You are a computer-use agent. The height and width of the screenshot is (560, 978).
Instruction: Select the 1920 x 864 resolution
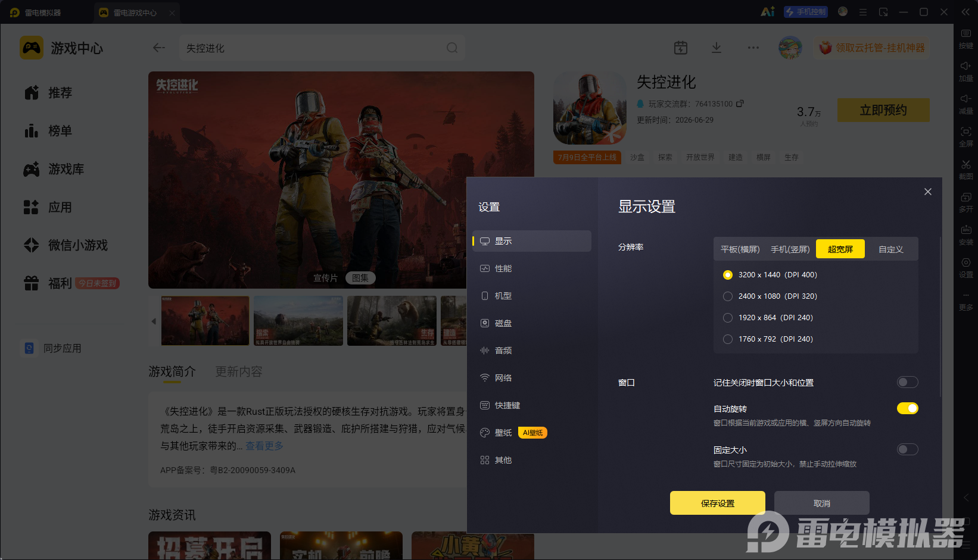(768, 318)
